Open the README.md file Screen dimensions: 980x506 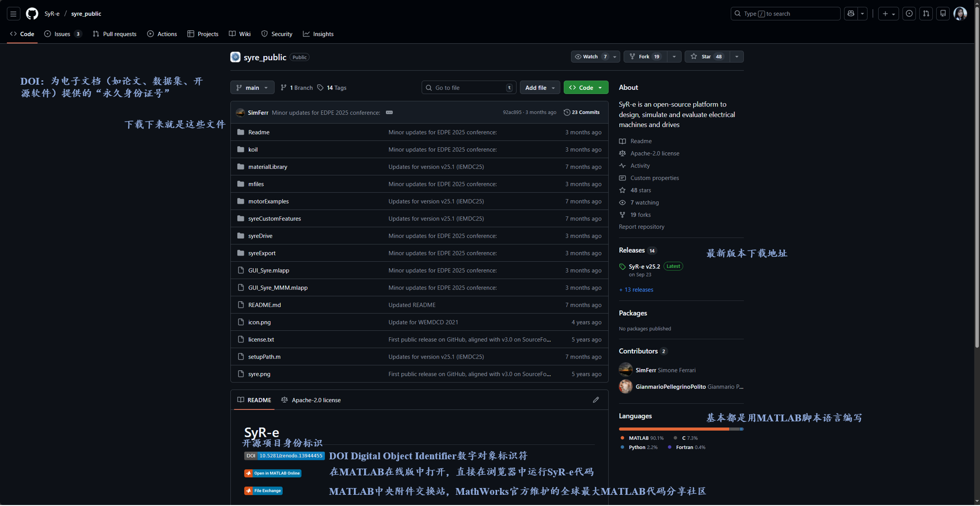coord(264,305)
